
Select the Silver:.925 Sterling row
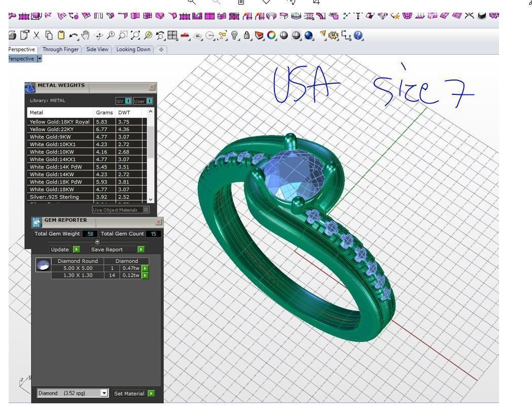[x=87, y=197]
